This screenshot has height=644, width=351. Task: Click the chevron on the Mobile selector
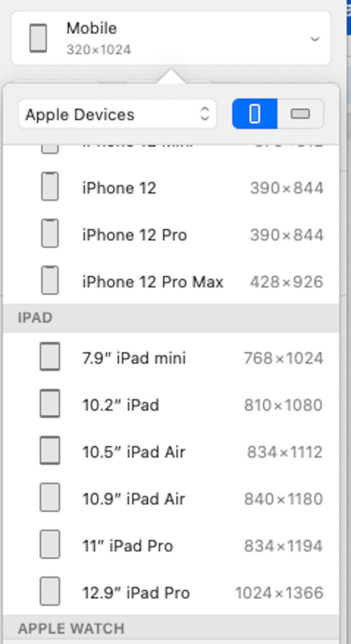pyautogui.click(x=314, y=39)
